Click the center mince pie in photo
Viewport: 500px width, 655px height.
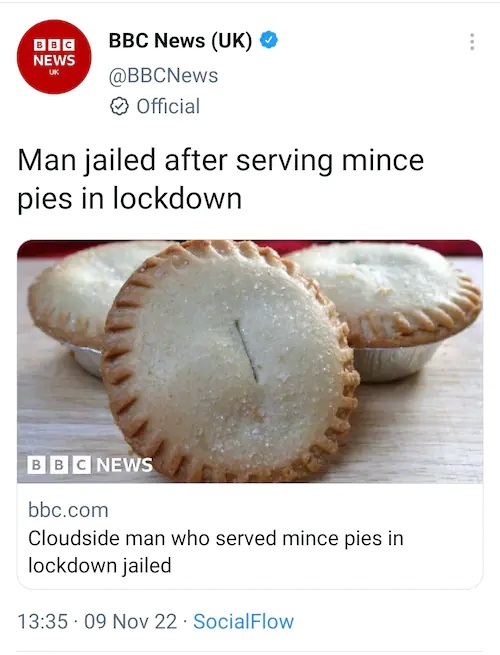click(231, 361)
